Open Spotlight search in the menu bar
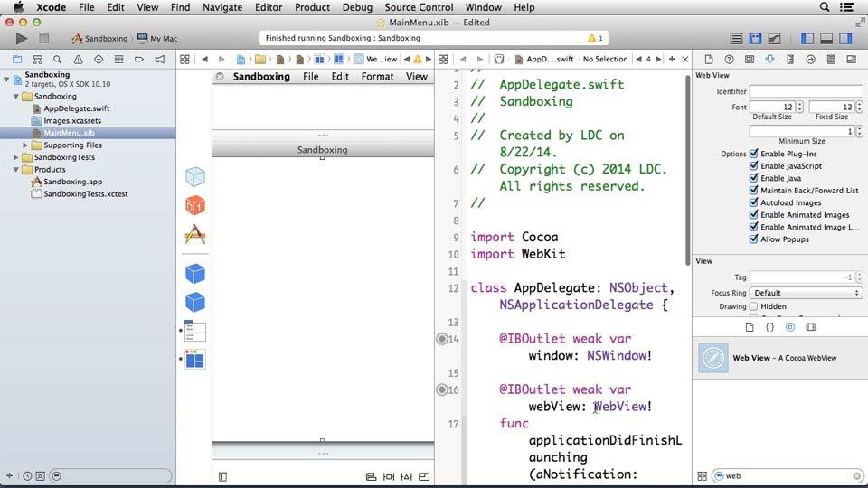 [x=825, y=7]
